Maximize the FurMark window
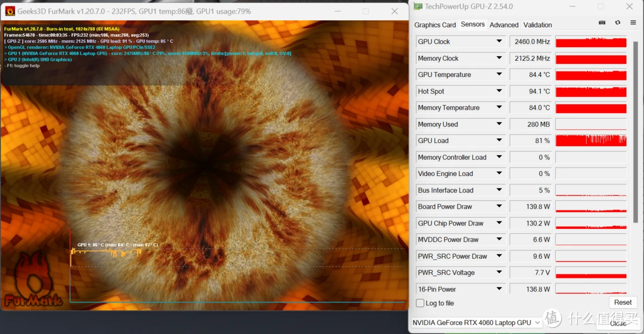 (366, 11)
